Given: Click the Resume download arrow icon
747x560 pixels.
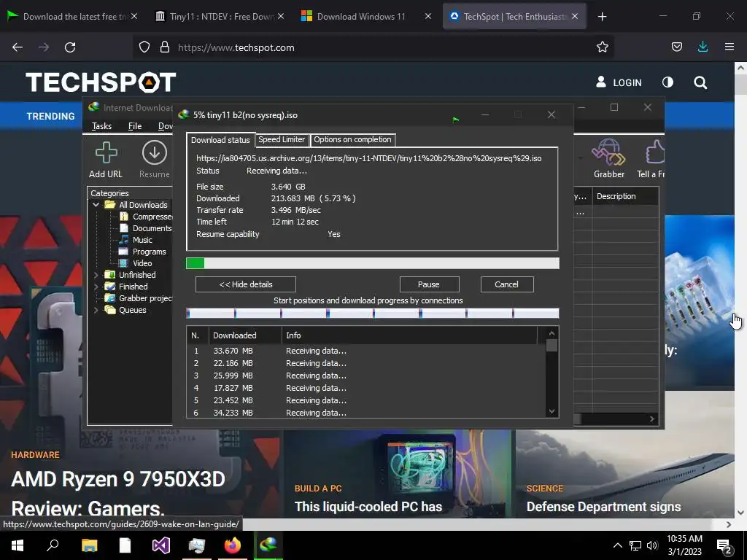Looking at the screenshot, I should click(x=155, y=153).
